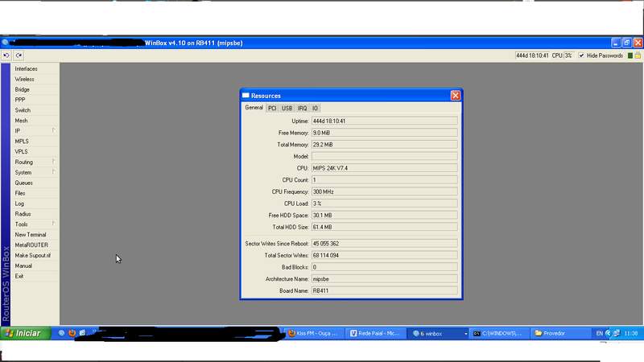Click the Resources window title bar icon
Viewport: 644px width, 362px height.
pos(246,95)
